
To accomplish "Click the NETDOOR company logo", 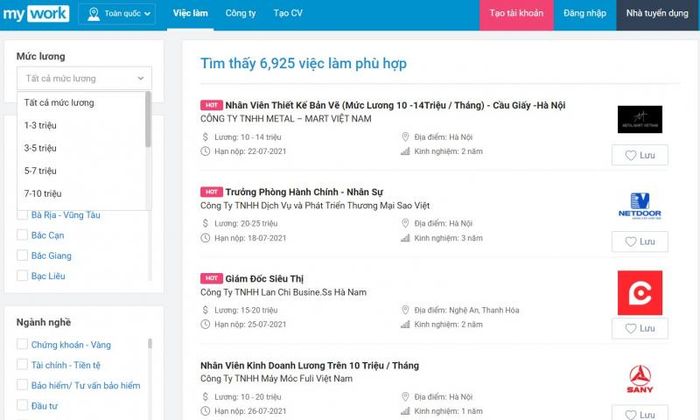I will (x=639, y=205).
